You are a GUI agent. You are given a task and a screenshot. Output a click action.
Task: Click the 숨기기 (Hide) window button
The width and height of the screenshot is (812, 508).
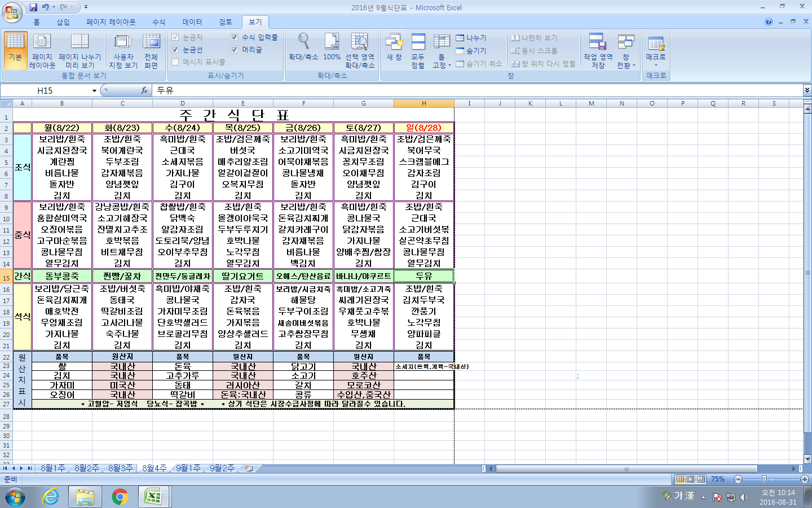coord(471,51)
